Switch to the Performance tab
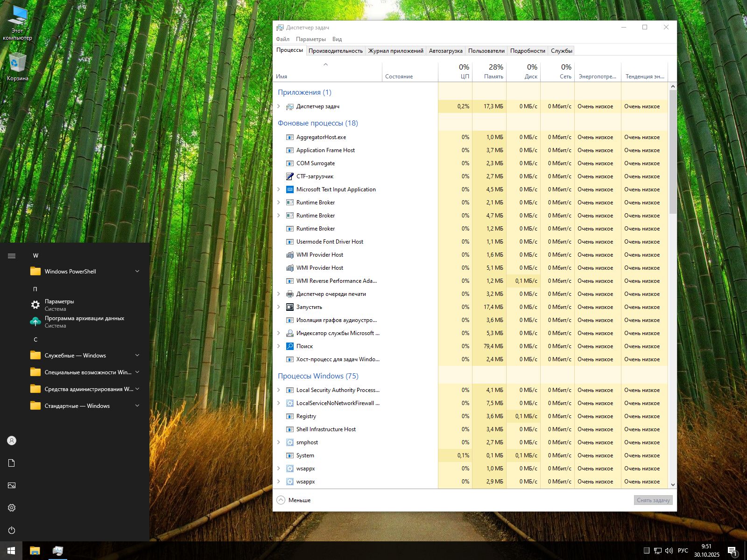The height and width of the screenshot is (560, 747). tap(335, 51)
